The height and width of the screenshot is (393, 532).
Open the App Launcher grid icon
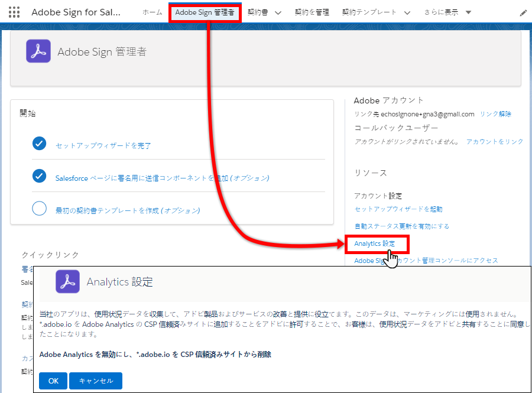click(14, 12)
